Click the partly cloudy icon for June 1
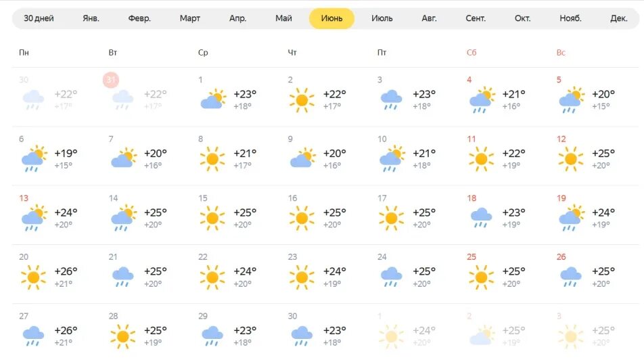644x364 pixels. tap(213, 99)
